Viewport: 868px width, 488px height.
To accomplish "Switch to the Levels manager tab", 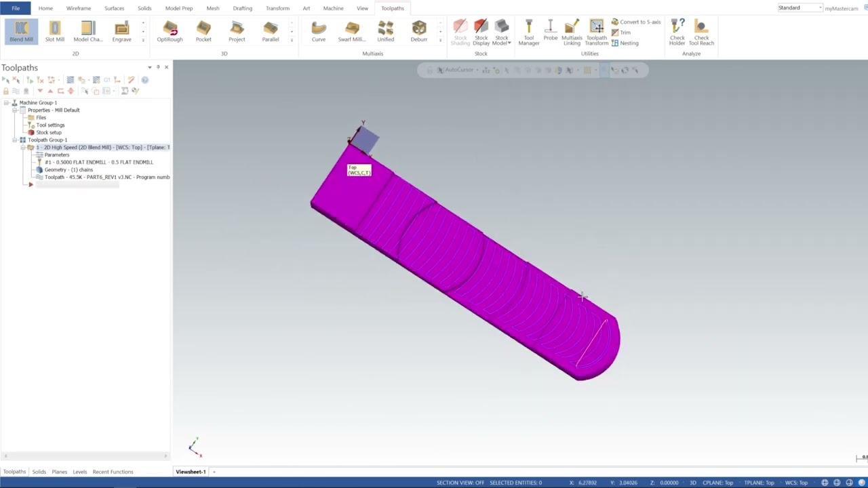I will coord(80,472).
